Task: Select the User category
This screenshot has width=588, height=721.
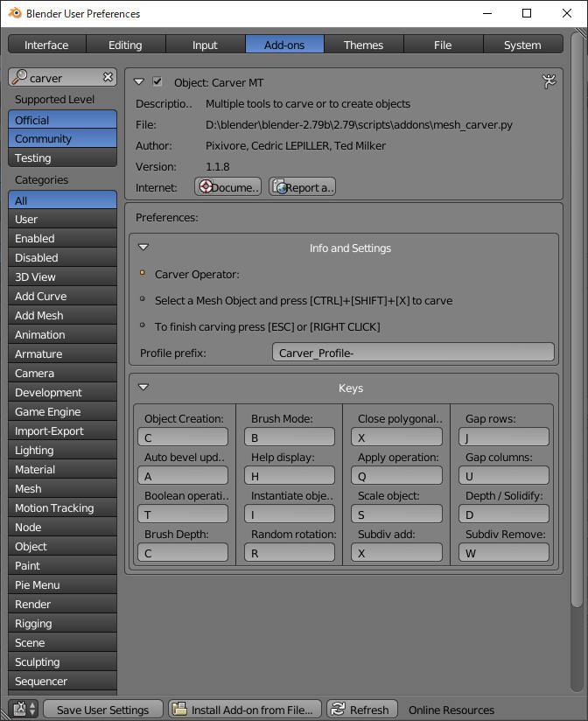Action: 62,220
